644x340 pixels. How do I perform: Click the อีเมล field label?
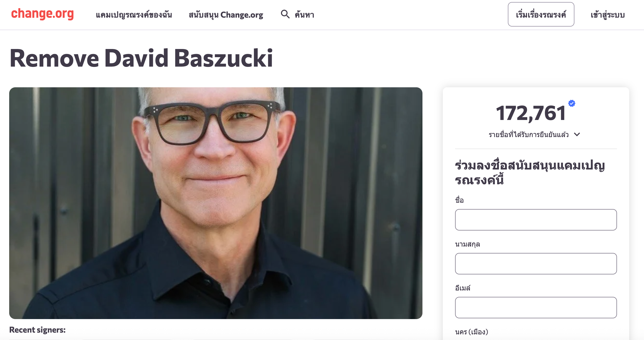pos(462,288)
